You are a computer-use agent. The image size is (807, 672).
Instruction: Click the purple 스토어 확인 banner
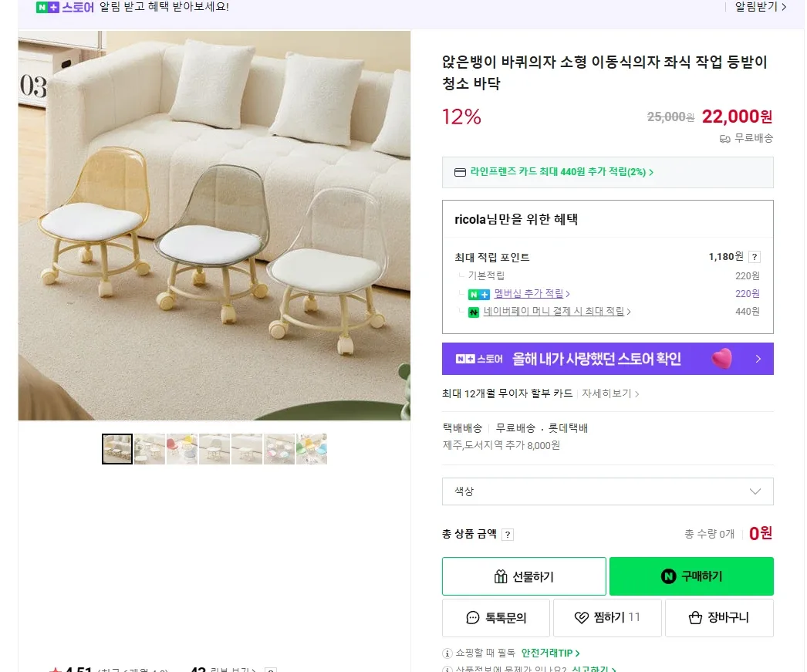click(607, 359)
